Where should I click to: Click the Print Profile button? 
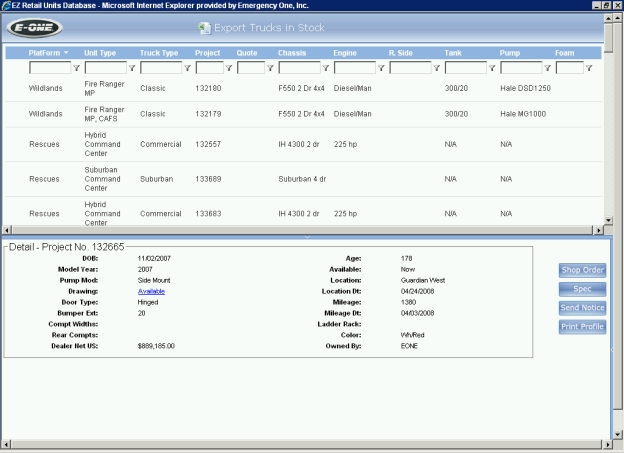click(x=582, y=326)
